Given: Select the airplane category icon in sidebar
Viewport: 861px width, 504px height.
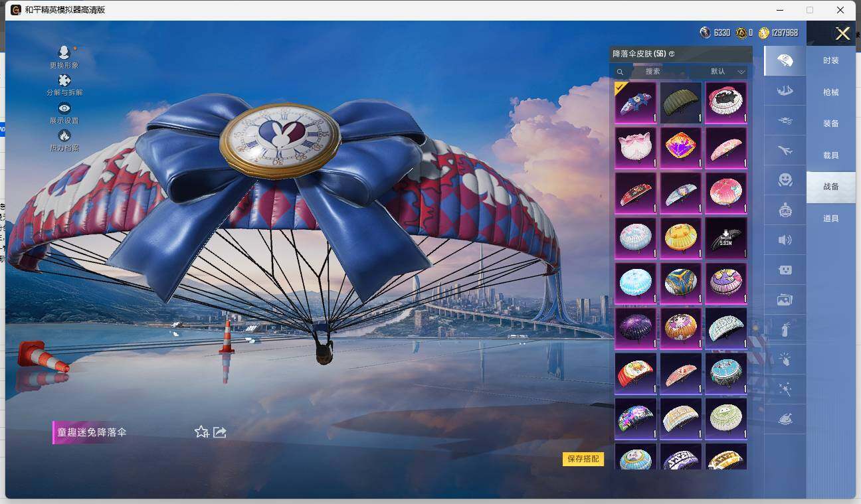Looking at the screenshot, I should click(785, 151).
